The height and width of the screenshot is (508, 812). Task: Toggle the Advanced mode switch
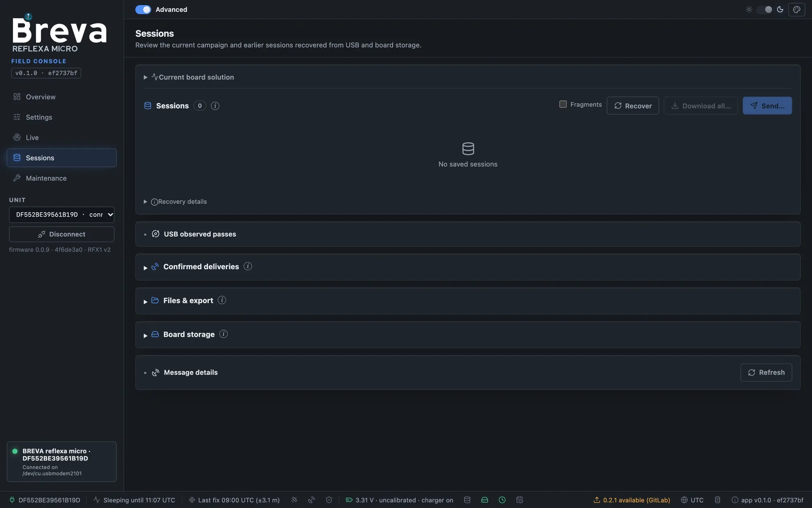143,9
